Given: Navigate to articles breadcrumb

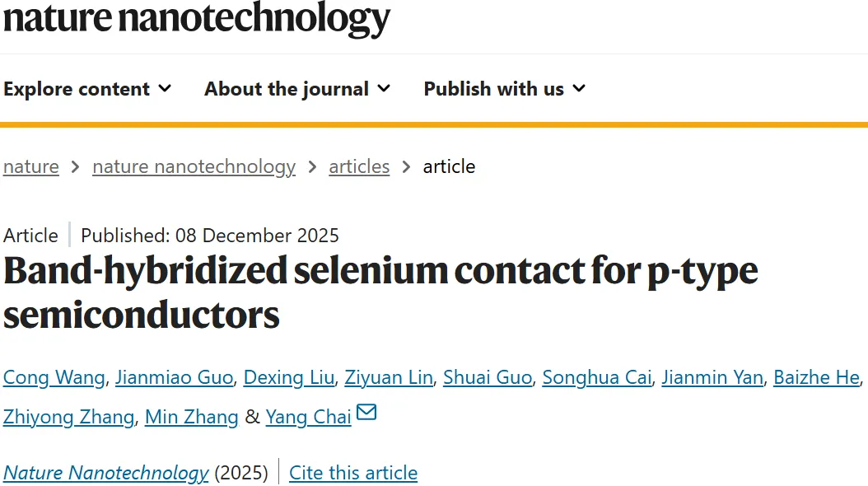Looking at the screenshot, I should click(359, 166).
